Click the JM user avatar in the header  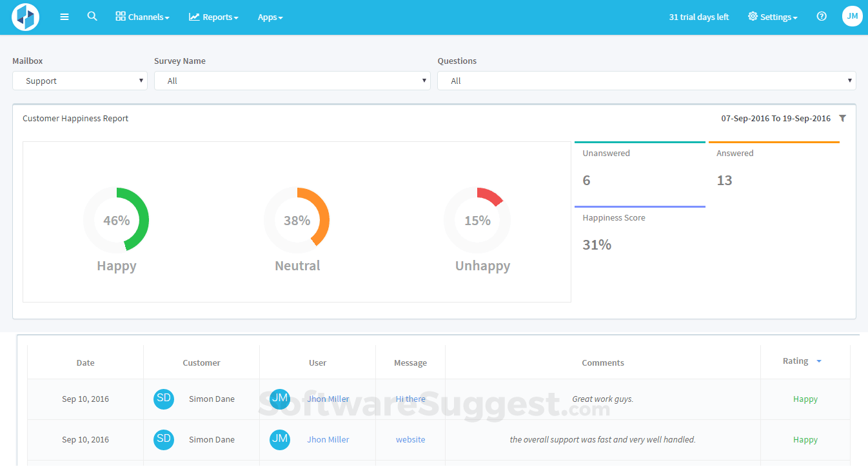pyautogui.click(x=852, y=17)
